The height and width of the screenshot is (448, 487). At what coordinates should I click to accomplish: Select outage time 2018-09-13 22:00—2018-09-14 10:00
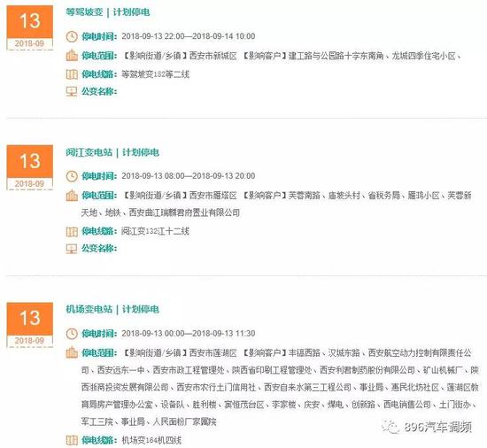189,36
